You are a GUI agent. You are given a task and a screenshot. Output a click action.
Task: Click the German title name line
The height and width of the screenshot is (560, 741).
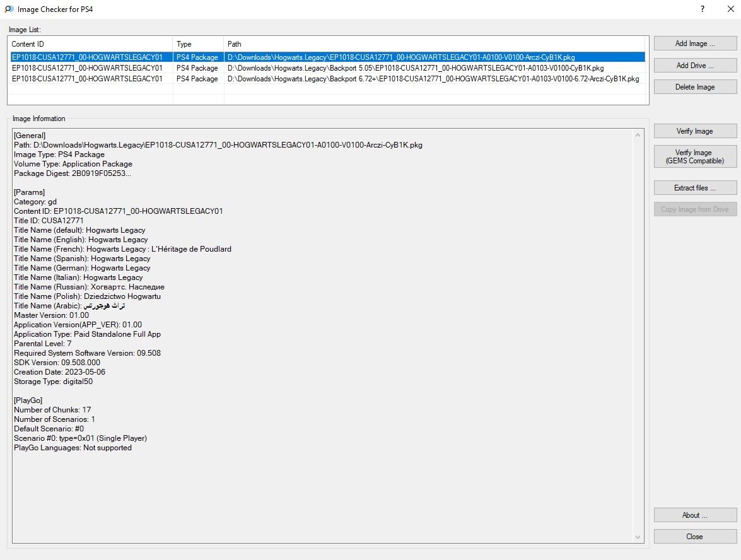pyautogui.click(x=82, y=268)
